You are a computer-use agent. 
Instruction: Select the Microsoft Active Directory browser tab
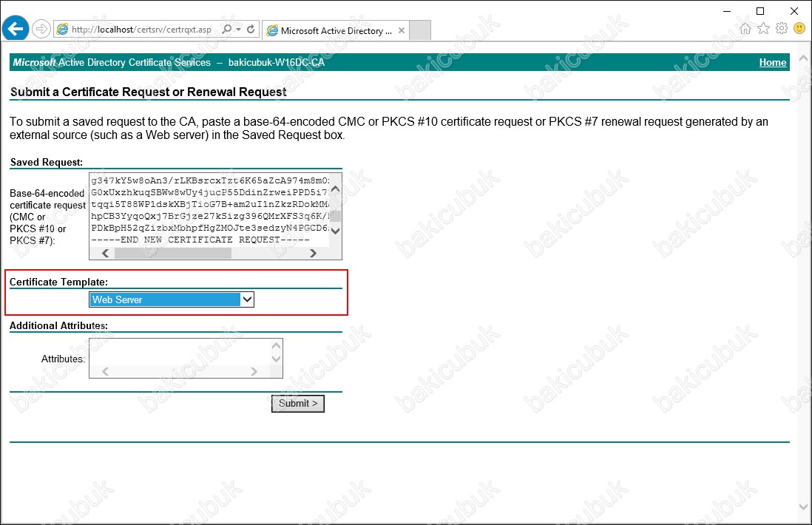tap(336, 30)
